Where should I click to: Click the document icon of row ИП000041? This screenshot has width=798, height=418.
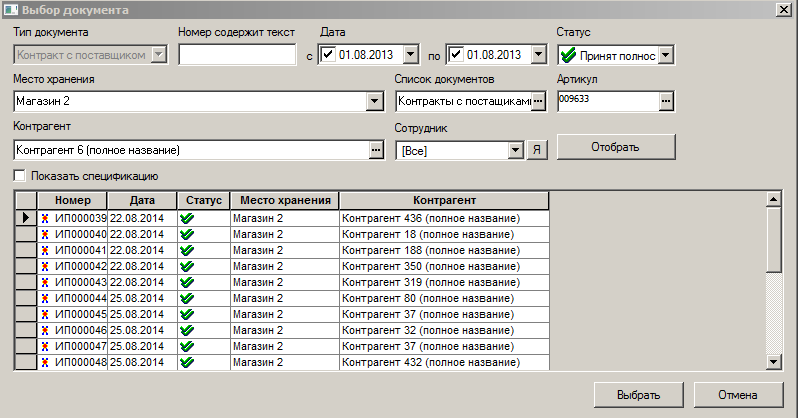45,250
